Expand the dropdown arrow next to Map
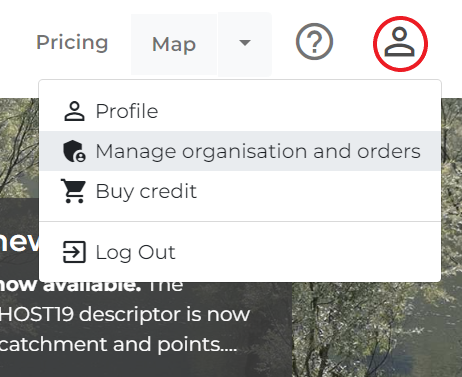The width and height of the screenshot is (462, 377). click(245, 44)
